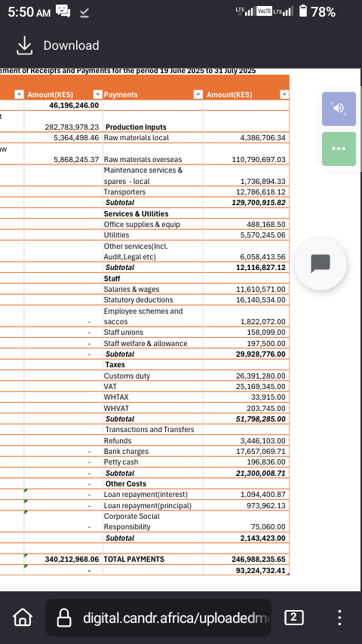Screen dimensions: 362x644
Task: Select the Staff welfare & allowance label
Action: [146, 343]
